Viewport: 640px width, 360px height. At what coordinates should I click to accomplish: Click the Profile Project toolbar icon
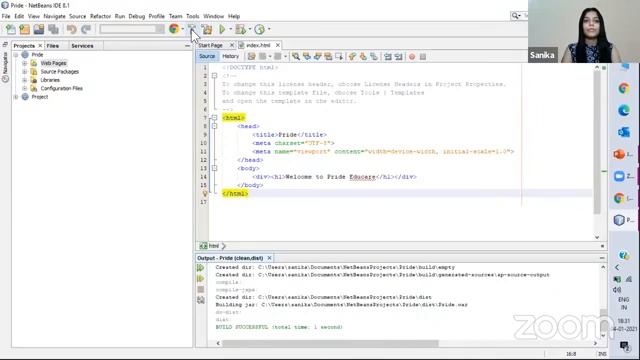[x=259, y=29]
